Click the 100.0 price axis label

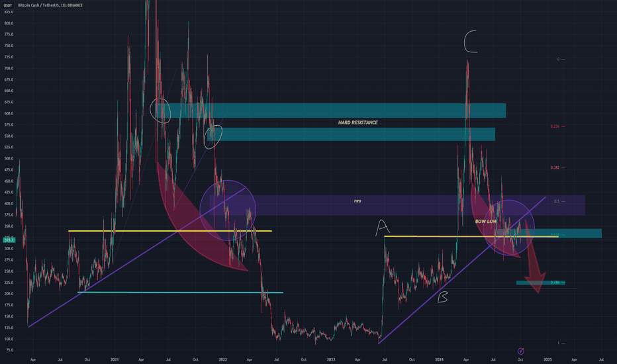coord(9,339)
